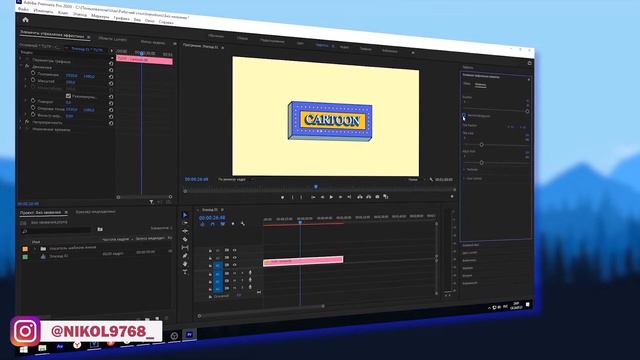Viewport: 640px width, 360px height.
Task: Step back one frame
Action: click(x=322, y=198)
